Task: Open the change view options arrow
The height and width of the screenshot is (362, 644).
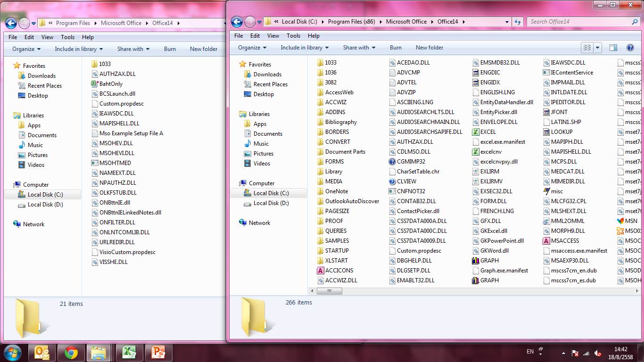Action: coord(598,48)
